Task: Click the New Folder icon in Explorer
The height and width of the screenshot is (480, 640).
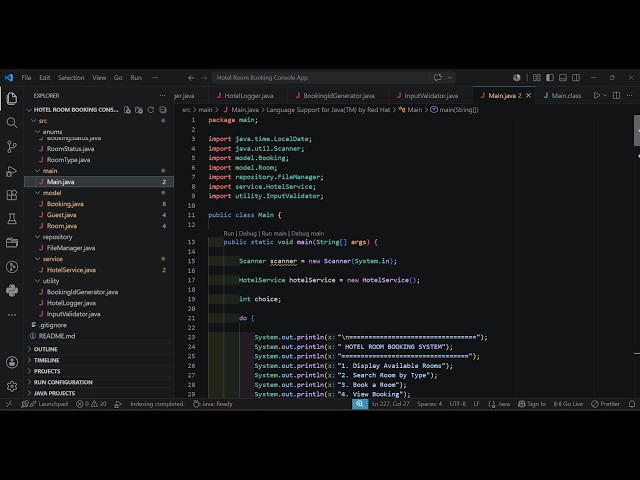Action: [139, 110]
